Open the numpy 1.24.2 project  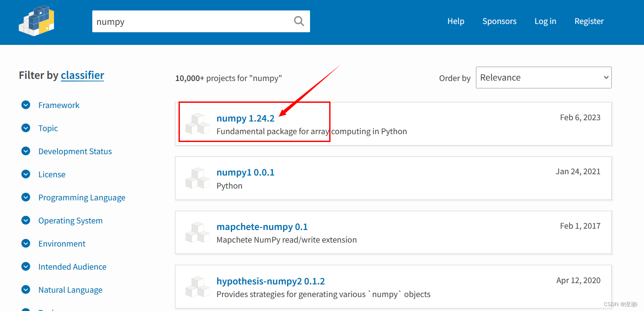pos(246,118)
